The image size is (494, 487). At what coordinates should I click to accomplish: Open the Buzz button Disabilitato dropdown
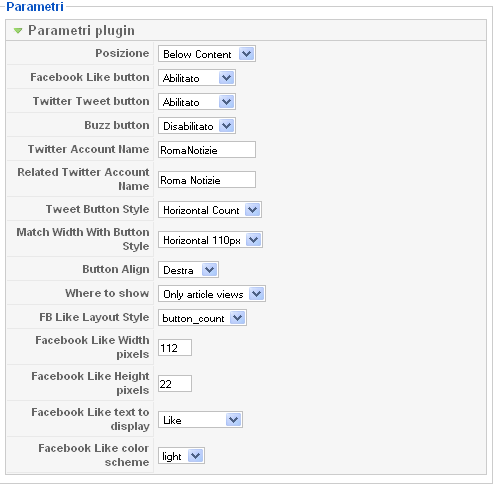197,126
